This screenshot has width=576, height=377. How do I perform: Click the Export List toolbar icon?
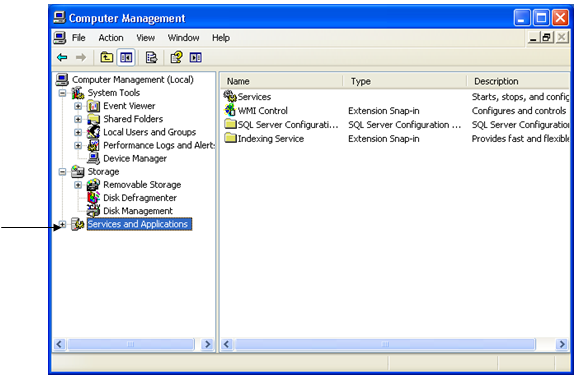(x=151, y=57)
